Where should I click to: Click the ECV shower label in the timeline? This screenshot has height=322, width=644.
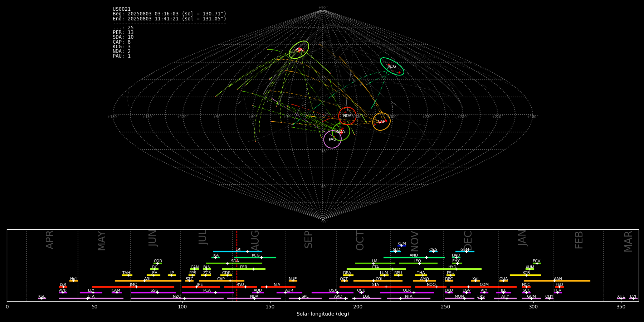pos(536,261)
